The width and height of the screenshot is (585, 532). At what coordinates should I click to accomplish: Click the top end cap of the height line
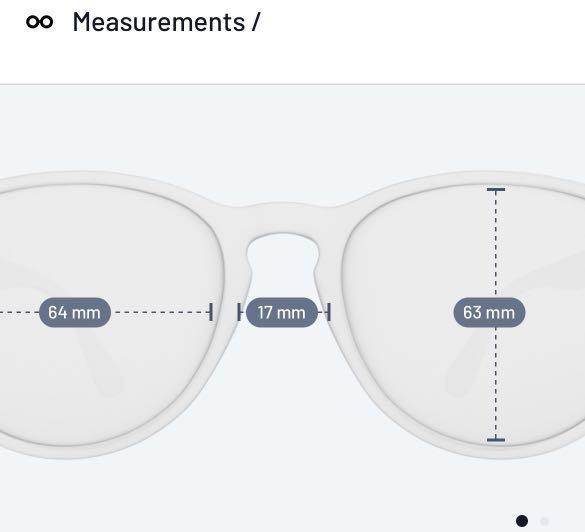[496, 190]
